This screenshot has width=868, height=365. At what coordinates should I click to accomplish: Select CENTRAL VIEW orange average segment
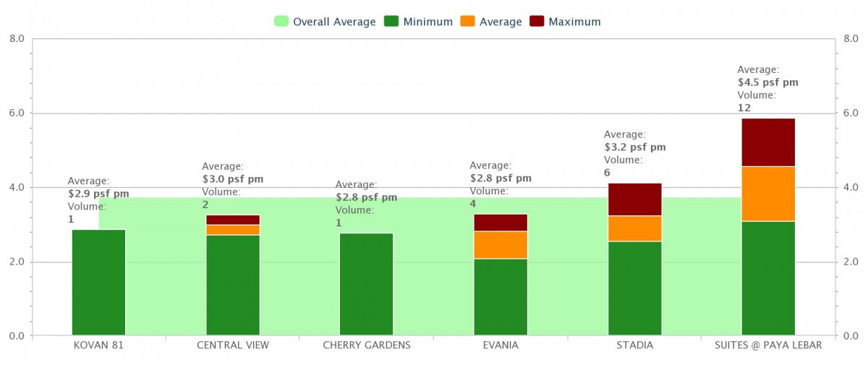(x=233, y=230)
